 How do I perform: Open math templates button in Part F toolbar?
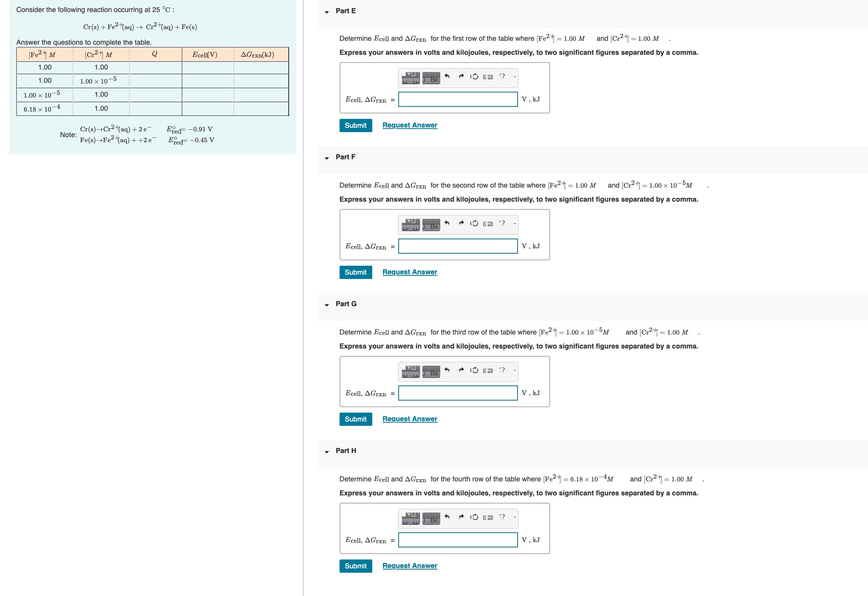pyautogui.click(x=411, y=225)
